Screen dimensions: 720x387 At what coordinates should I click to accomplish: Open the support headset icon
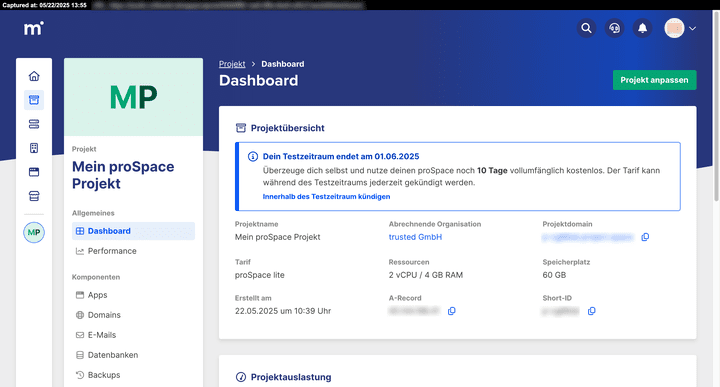point(614,28)
